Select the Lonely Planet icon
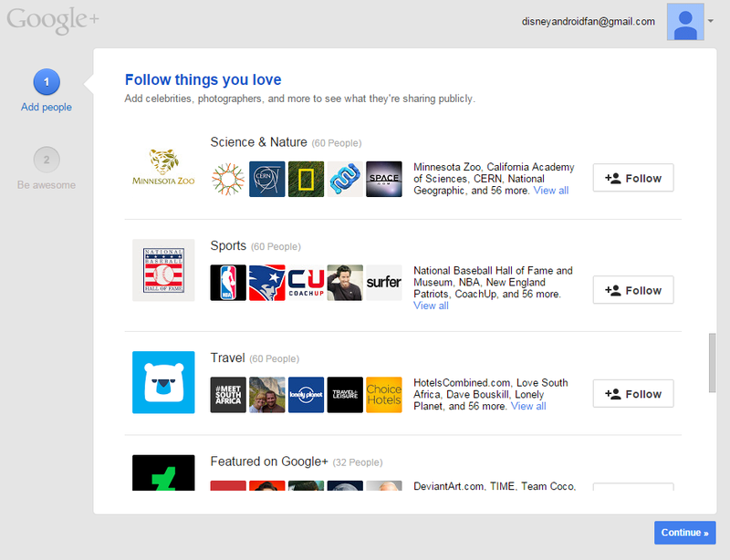This screenshot has height=560, width=730. pos(306,395)
